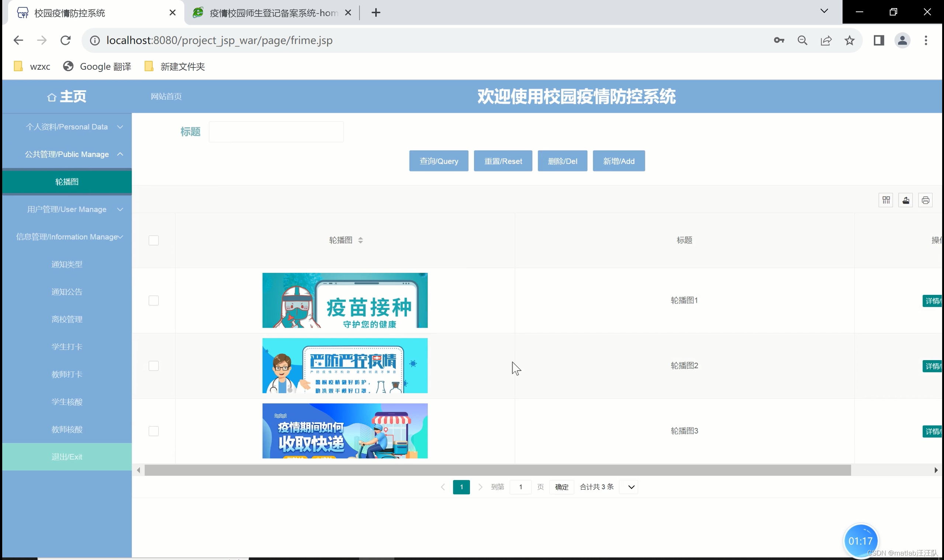Expand 个人资料/Personal Data menu

coord(67,127)
